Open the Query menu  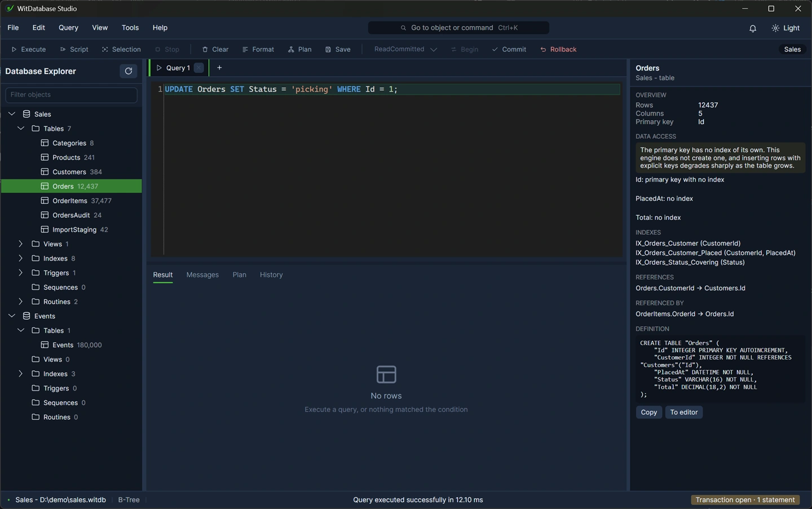(x=68, y=28)
